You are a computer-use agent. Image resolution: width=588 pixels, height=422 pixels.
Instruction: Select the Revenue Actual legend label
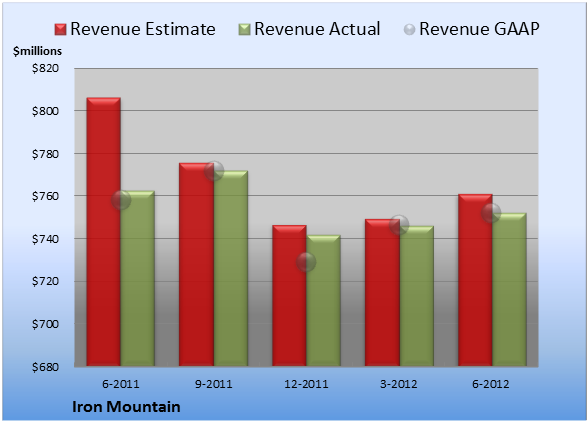[317, 29]
